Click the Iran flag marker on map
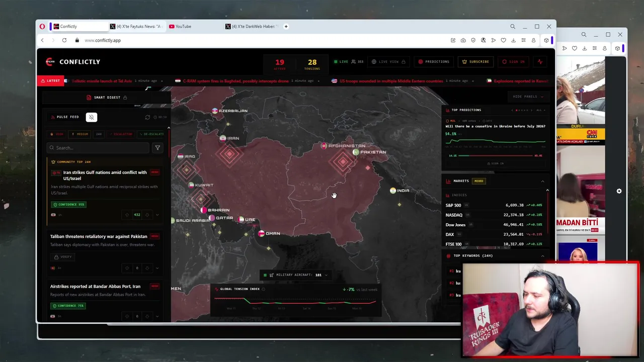The height and width of the screenshot is (362, 644). tap(223, 138)
